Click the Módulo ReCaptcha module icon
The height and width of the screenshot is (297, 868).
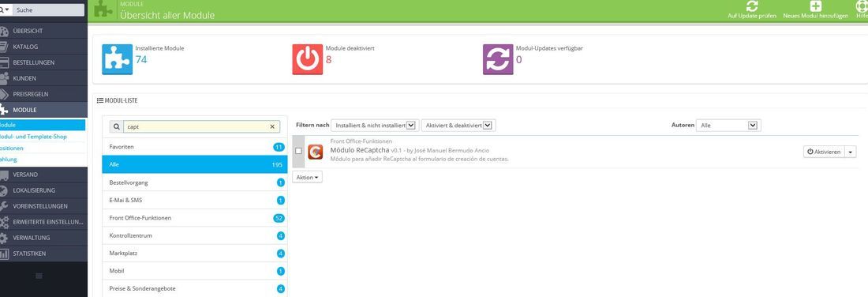click(x=316, y=152)
